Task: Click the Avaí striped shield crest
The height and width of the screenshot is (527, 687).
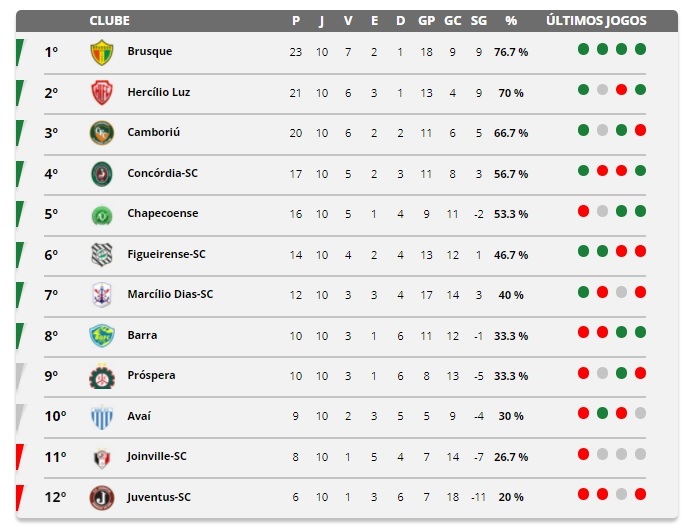Action: coord(102,417)
